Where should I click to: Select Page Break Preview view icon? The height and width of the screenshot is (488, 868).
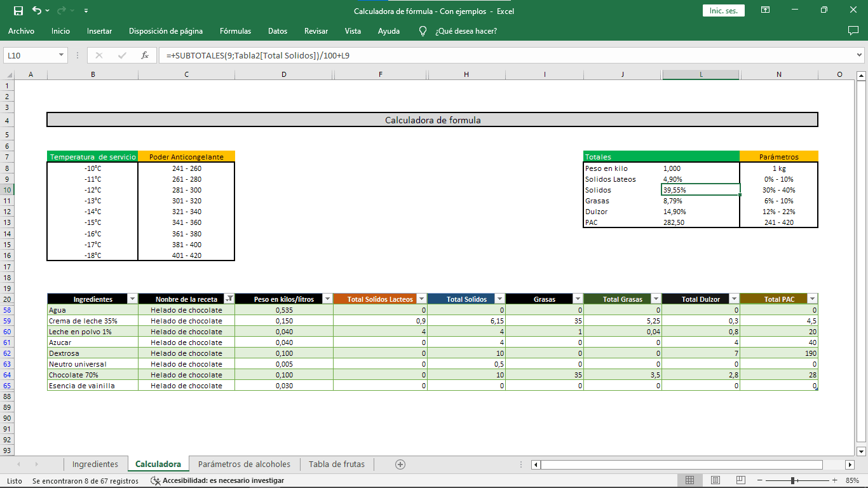click(741, 480)
